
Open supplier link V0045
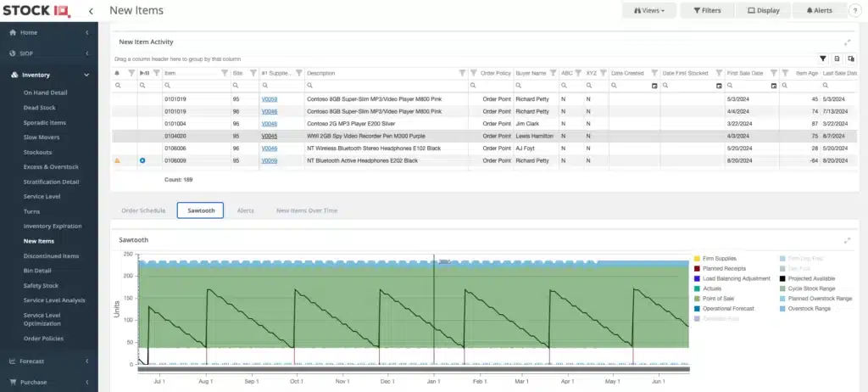point(269,136)
